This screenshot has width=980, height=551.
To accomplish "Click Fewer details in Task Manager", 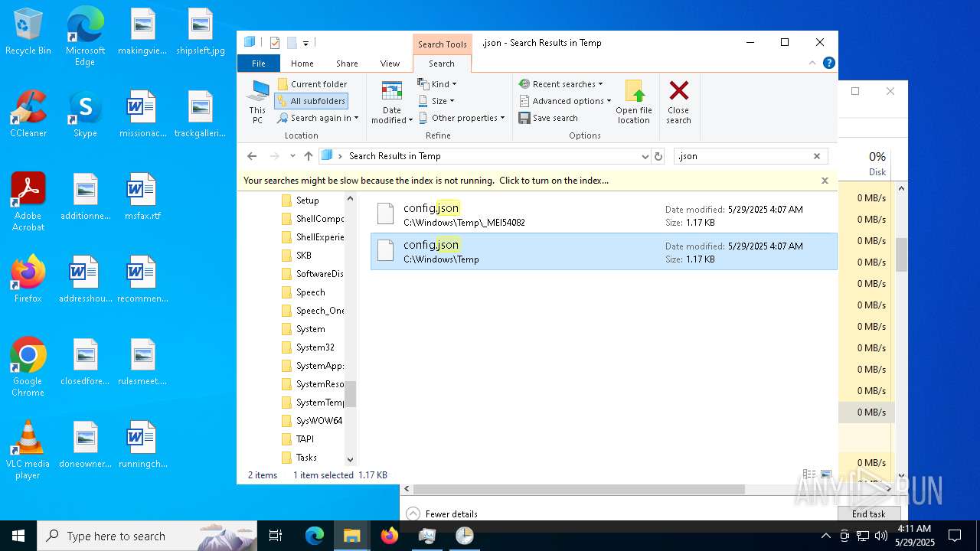I will click(x=443, y=514).
